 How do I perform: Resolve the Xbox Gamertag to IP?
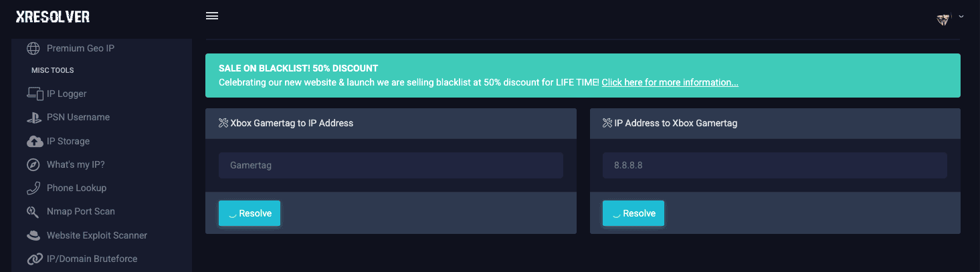(x=250, y=213)
